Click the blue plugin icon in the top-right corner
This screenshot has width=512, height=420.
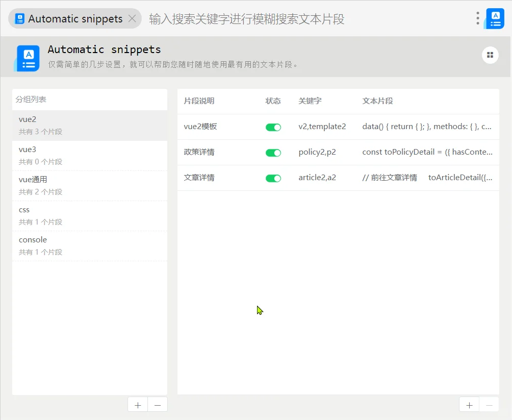(x=494, y=18)
